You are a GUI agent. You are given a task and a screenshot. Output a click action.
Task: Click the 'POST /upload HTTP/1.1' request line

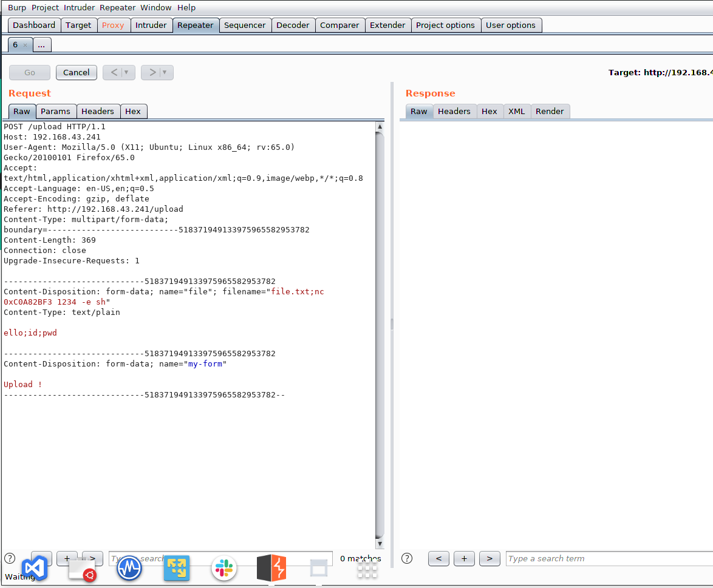55,127
